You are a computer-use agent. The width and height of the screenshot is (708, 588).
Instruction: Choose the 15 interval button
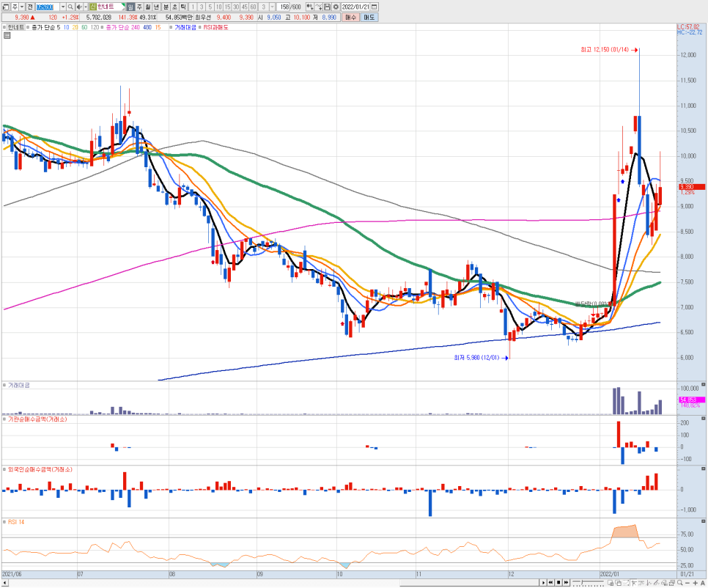point(227,7)
